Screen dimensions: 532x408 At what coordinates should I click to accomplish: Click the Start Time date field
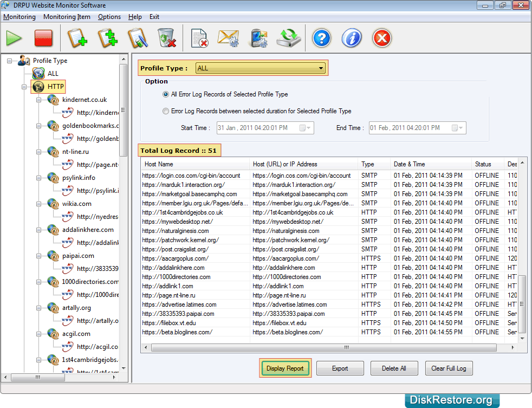click(x=265, y=128)
